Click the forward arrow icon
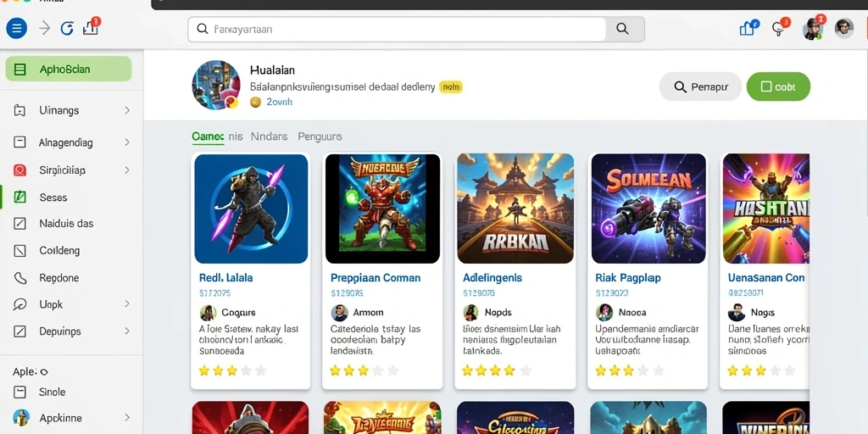 (45, 28)
